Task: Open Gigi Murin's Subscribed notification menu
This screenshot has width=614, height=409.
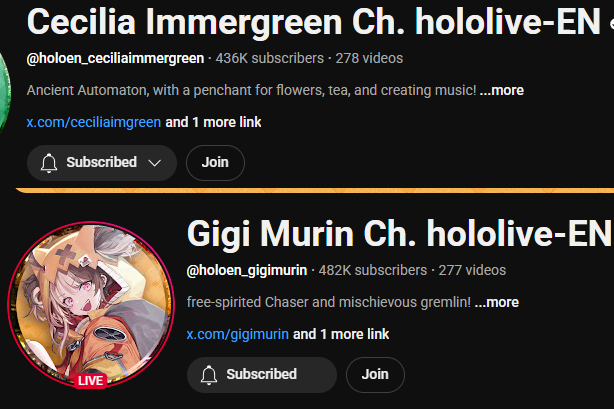Action: click(x=262, y=375)
